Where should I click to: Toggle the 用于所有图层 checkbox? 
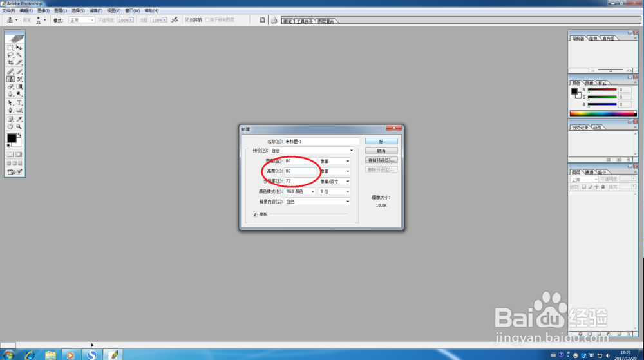click(x=207, y=20)
